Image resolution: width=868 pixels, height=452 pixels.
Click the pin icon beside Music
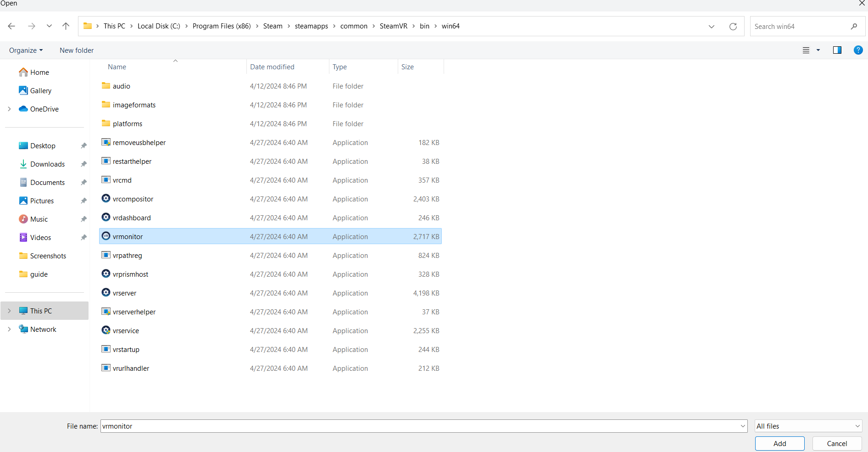[x=83, y=219]
